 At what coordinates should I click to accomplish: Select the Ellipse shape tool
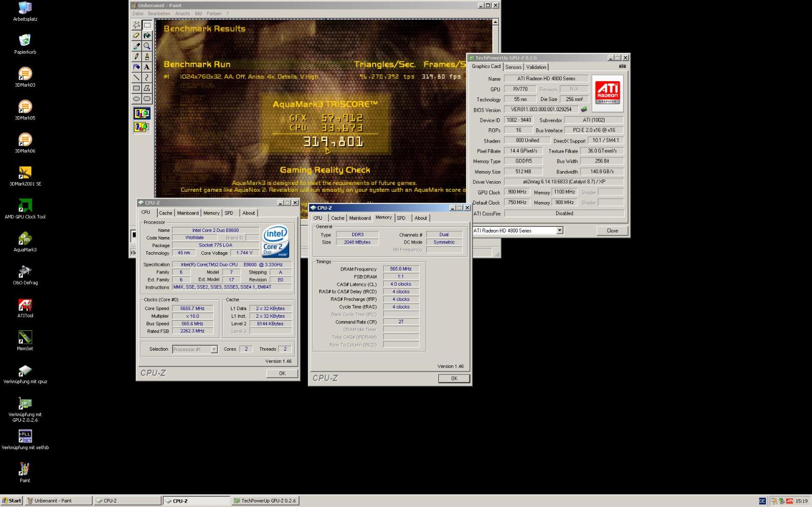[137, 98]
